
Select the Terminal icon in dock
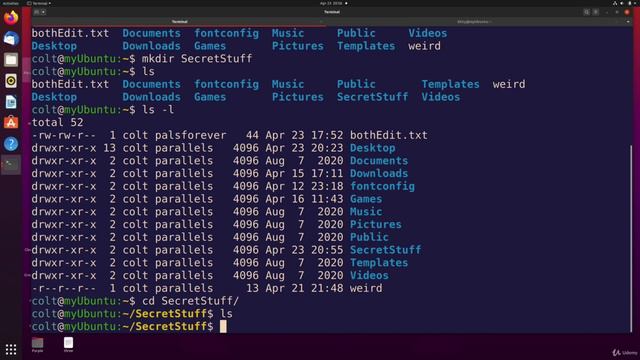point(11,164)
